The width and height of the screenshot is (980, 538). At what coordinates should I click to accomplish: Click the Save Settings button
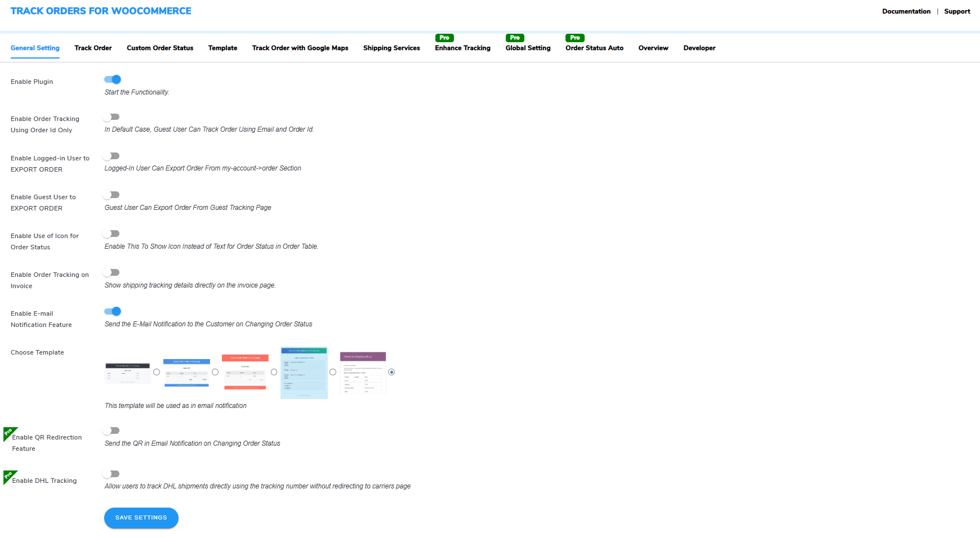coord(141,518)
